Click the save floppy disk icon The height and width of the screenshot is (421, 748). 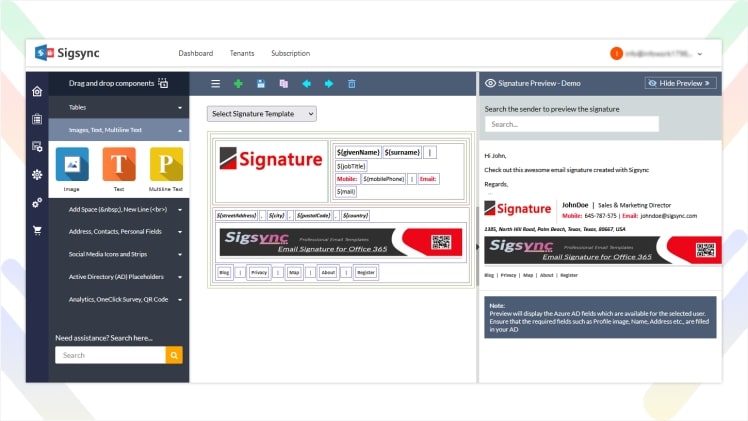(261, 84)
